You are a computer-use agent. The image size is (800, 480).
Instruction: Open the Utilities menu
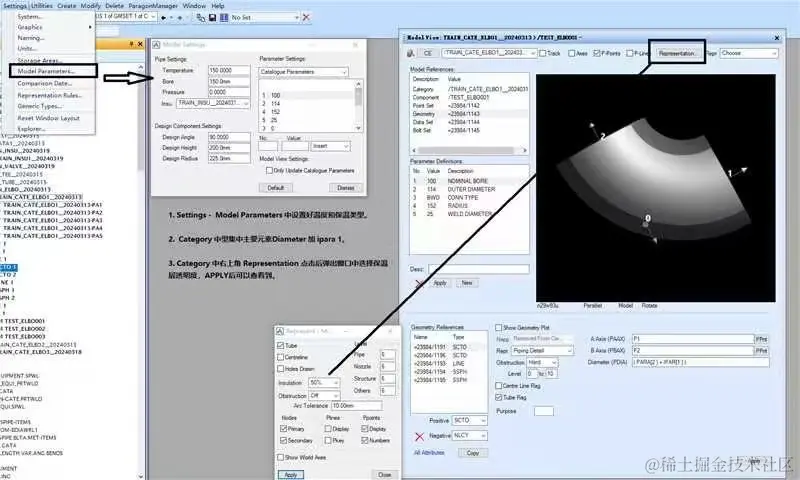tap(42, 6)
